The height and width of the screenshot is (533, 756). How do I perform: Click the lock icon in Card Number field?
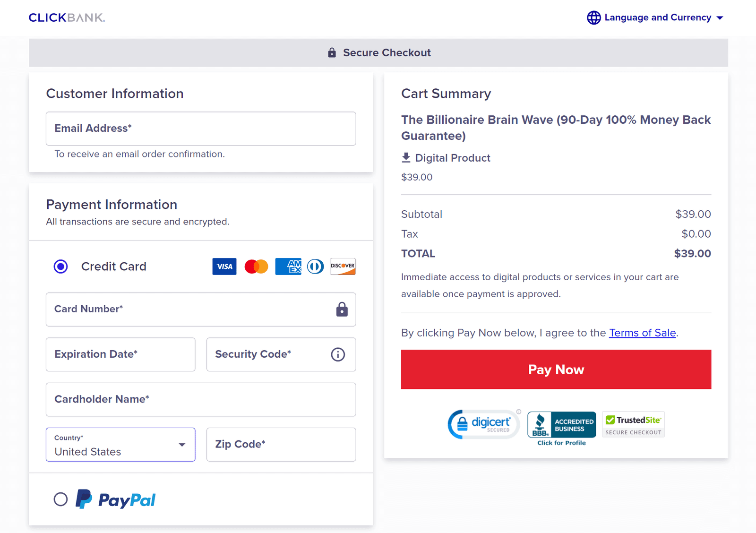[x=341, y=309]
